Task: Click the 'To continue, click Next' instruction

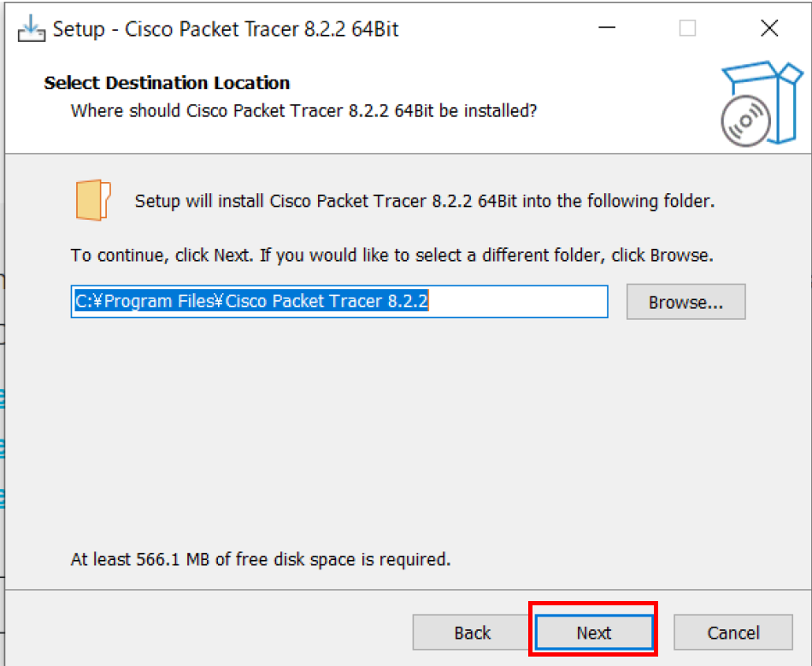Action: coord(391,255)
